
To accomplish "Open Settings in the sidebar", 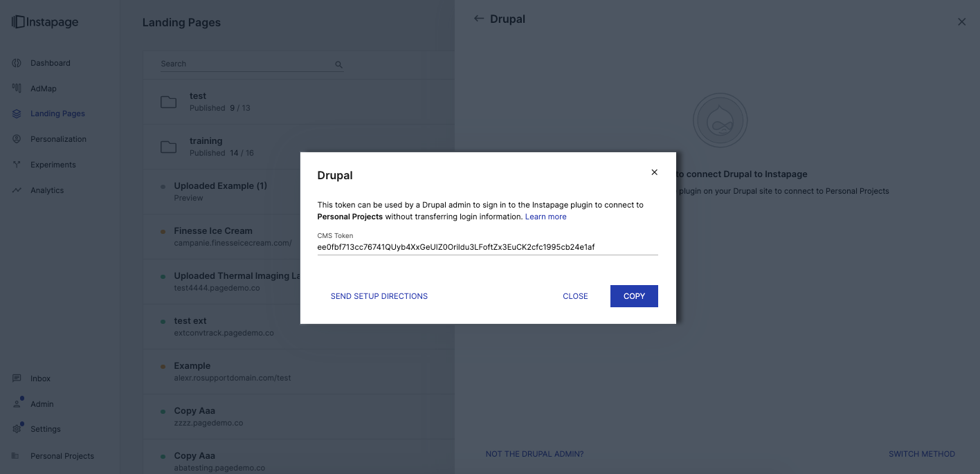I will pyautogui.click(x=46, y=429).
